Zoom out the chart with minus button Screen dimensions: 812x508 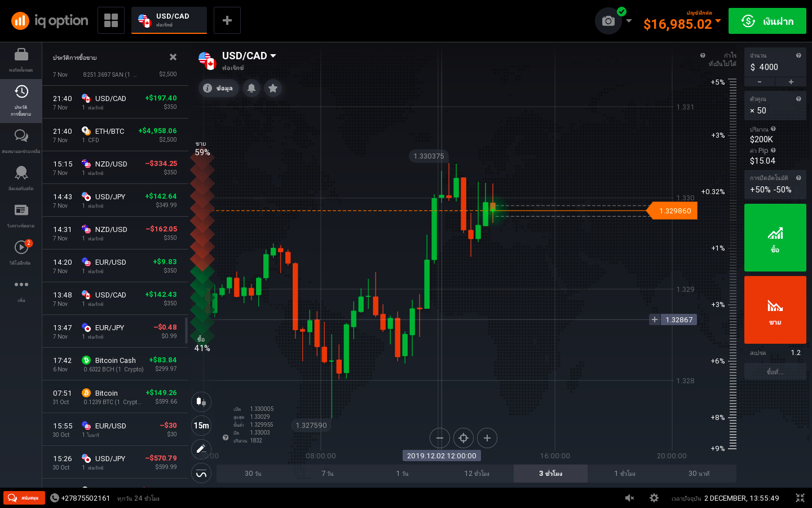440,438
